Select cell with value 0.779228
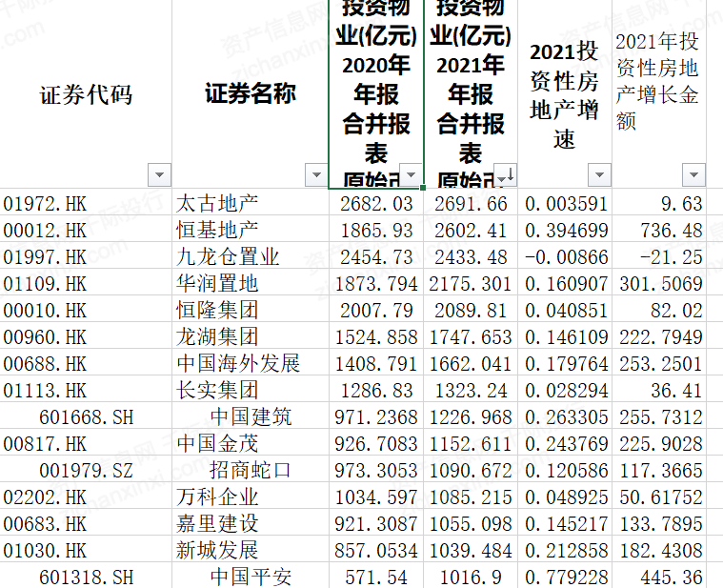Screen dimensions: 723x588 565,576
